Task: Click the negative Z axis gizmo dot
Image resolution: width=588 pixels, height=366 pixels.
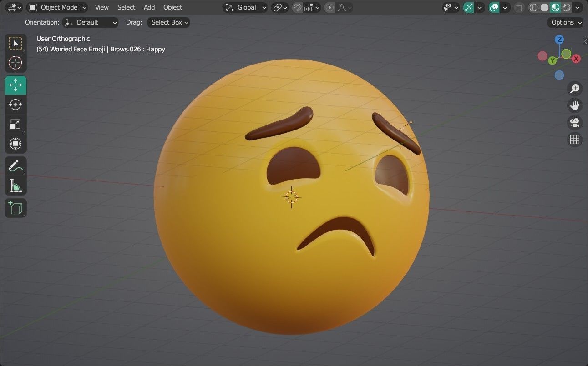Action: coord(559,75)
